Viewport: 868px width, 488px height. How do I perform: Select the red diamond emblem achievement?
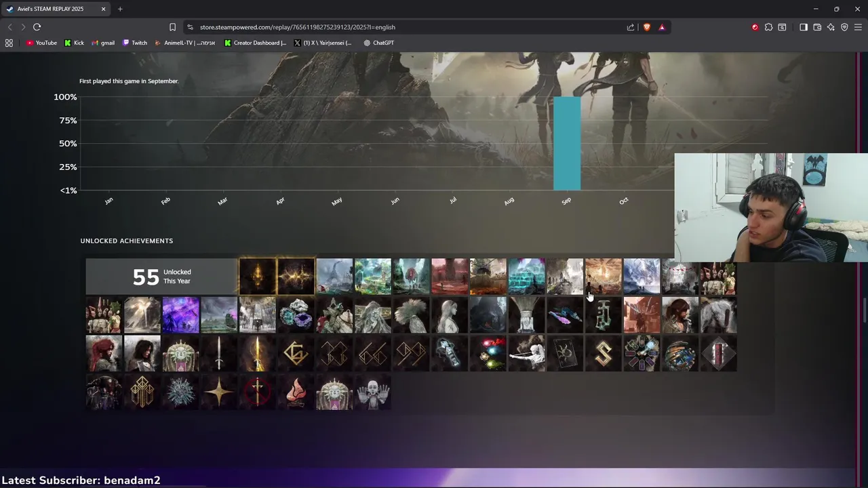point(719,353)
